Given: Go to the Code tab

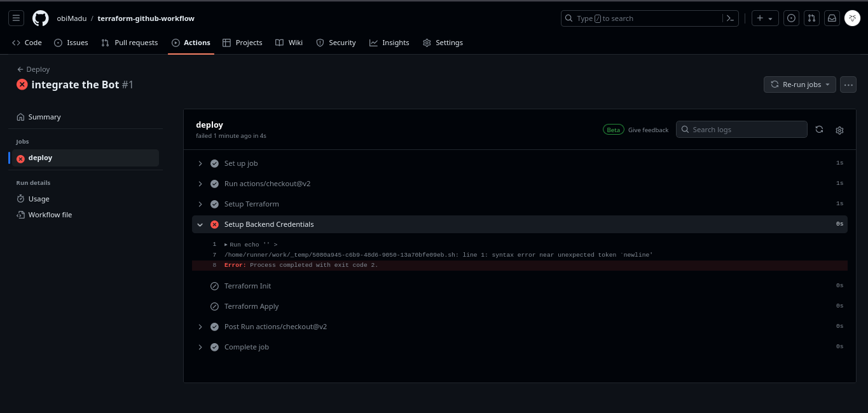Looking at the screenshot, I should (27, 43).
